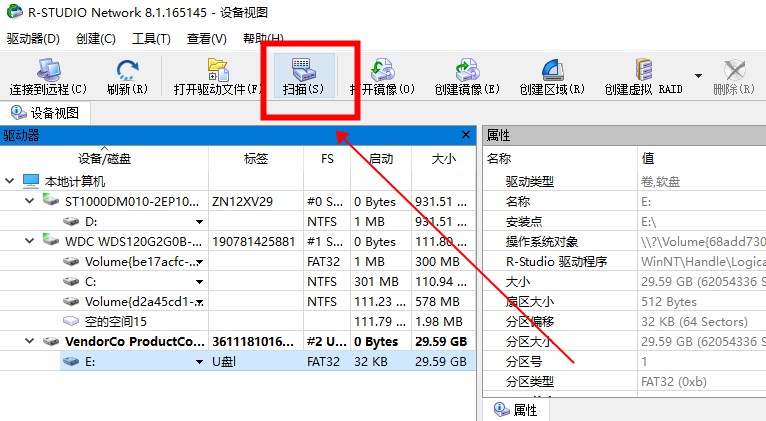The image size is (766, 421).
Task: Click the 分区号 property row
Action: point(624,361)
